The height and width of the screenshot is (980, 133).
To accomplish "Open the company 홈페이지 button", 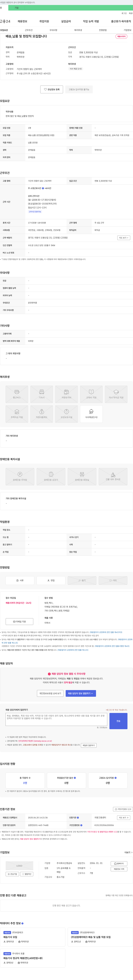I will pos(119,864).
